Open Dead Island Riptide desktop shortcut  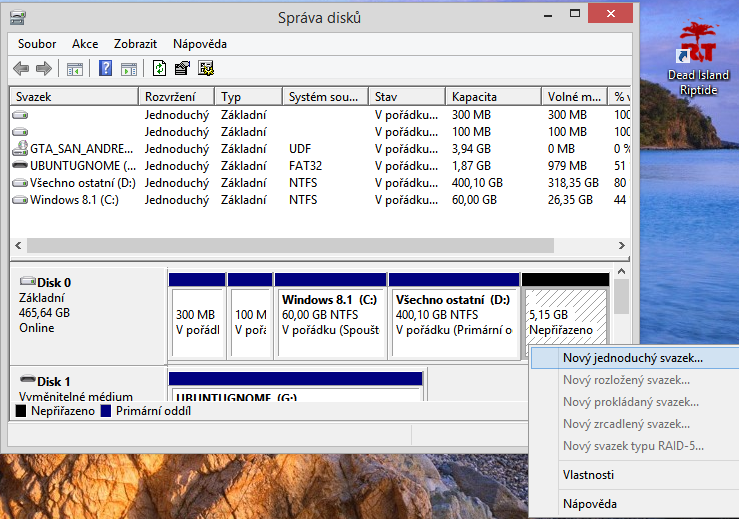pyautogui.click(x=693, y=60)
